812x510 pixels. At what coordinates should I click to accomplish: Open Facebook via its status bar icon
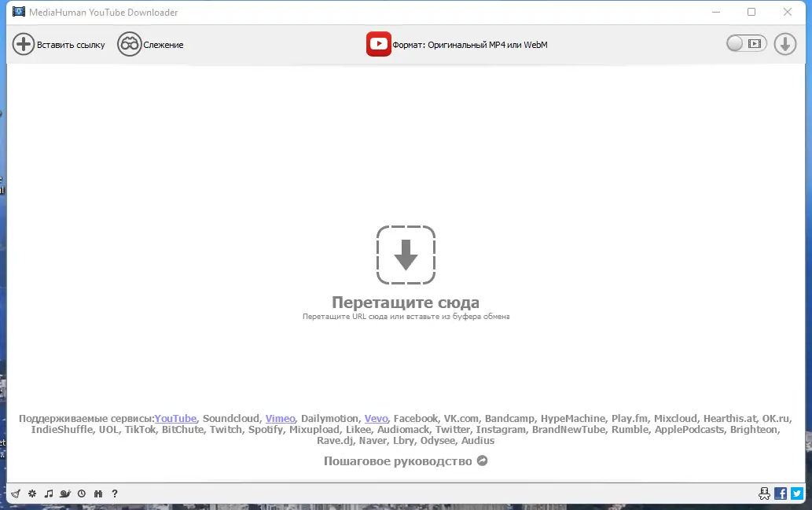click(x=780, y=493)
